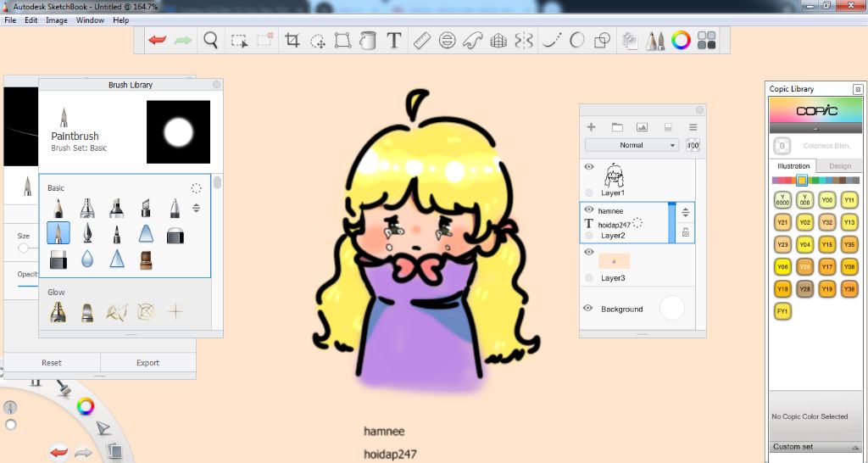The height and width of the screenshot is (463, 868).
Task: Hide Layer3 using its eye icon
Action: coord(589,252)
